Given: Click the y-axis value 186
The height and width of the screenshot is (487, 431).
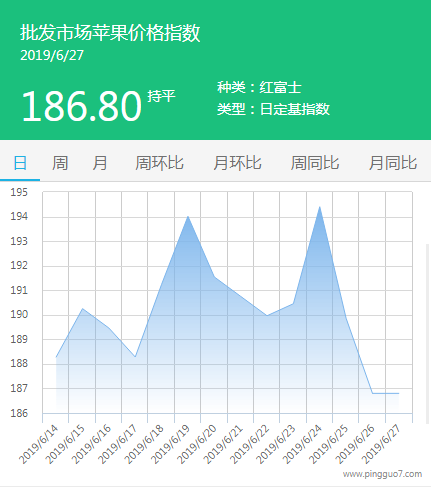Looking at the screenshot, I should (x=19, y=413).
